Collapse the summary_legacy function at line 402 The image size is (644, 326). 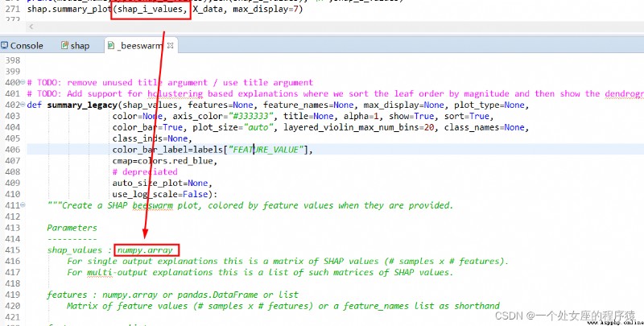coord(23,105)
